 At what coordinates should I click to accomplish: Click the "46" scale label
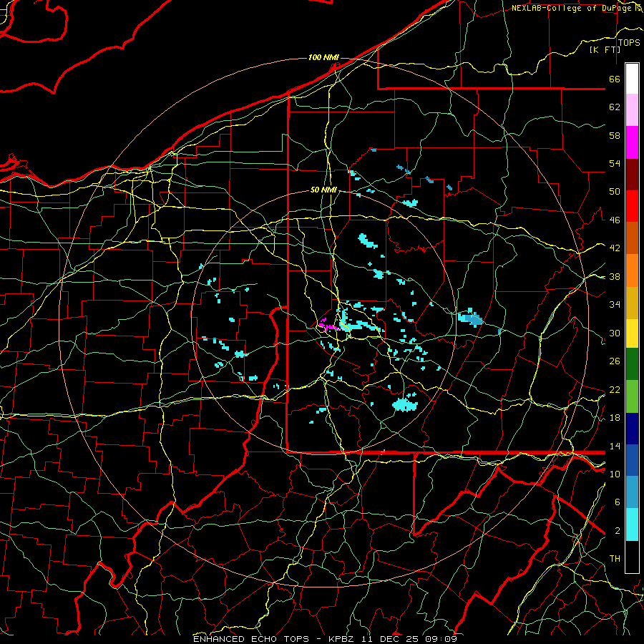tap(615, 220)
